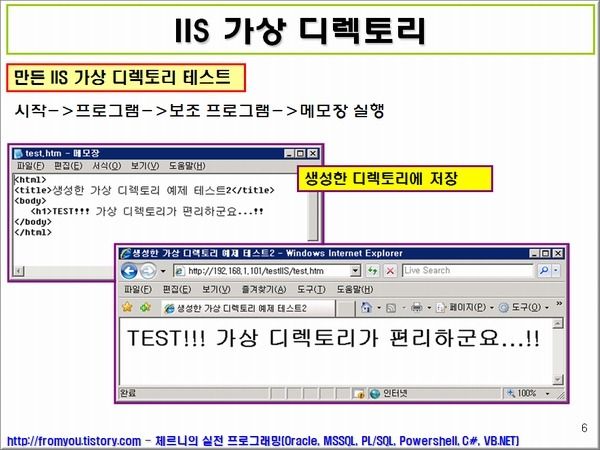Image resolution: width=600 pixels, height=450 pixels.
Task: Click the Add to Favorites icon
Action: tap(145, 307)
